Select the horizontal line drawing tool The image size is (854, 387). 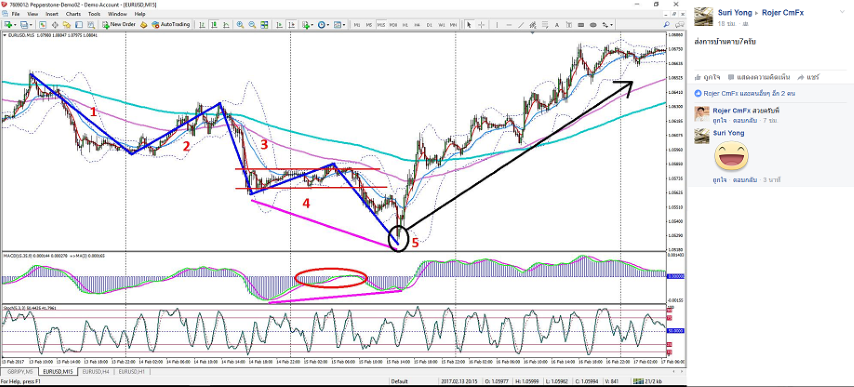coord(509,24)
